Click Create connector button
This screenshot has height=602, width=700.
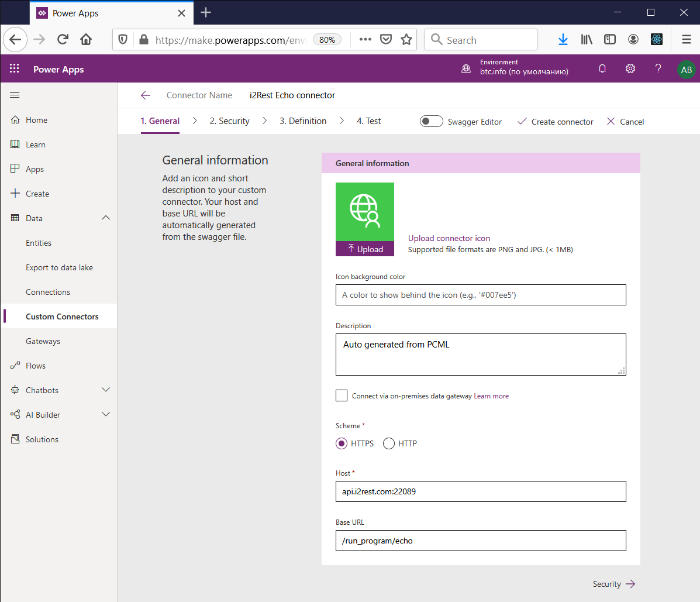point(556,122)
